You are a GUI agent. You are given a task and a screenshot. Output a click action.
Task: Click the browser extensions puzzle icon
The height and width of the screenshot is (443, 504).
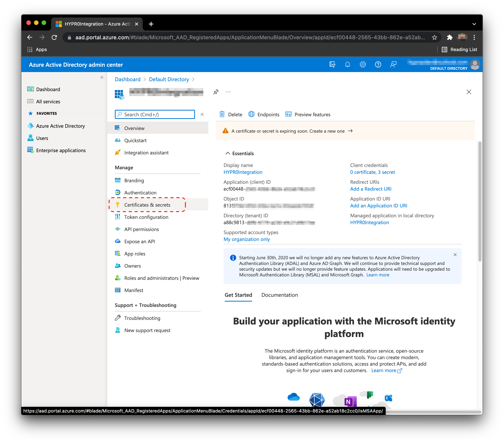point(450,37)
